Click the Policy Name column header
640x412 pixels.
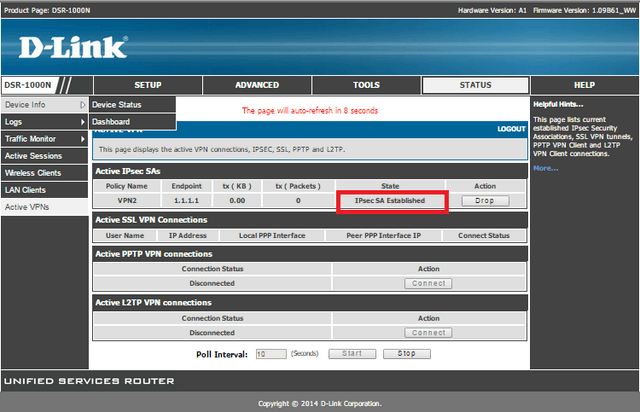point(127,186)
